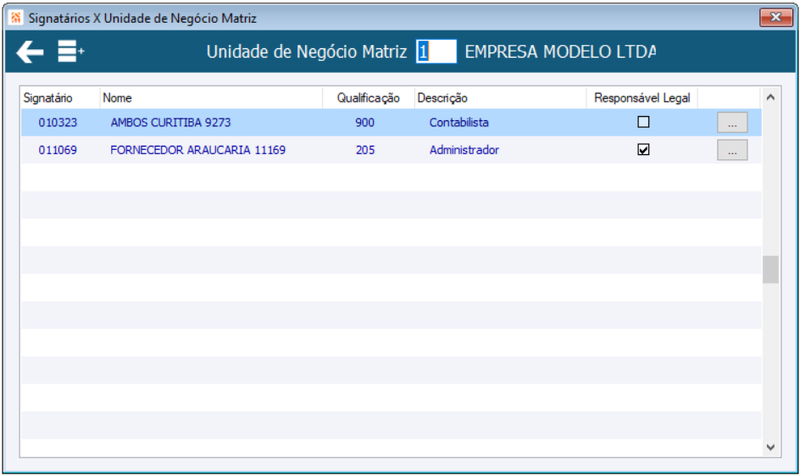
Task: Click qualification value 900
Action: point(365,122)
